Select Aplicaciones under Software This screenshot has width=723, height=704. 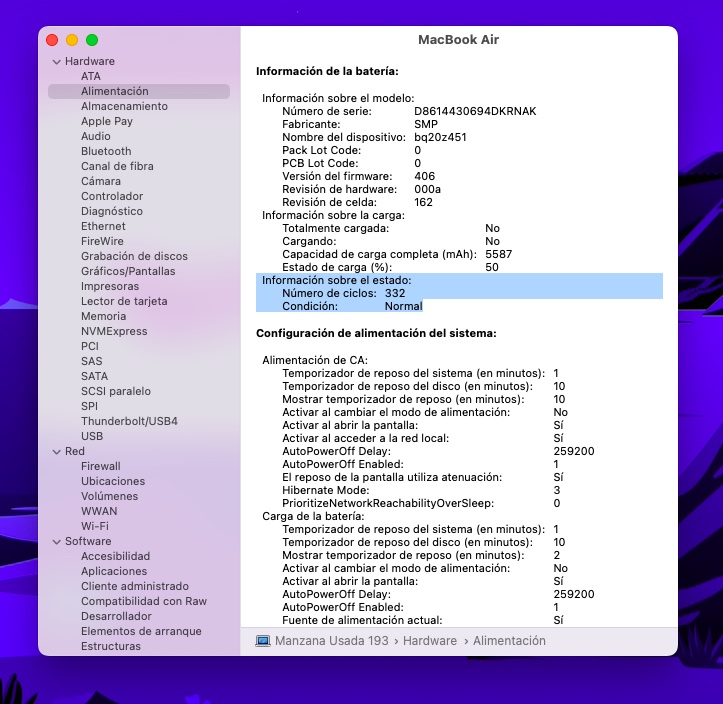click(x=114, y=571)
